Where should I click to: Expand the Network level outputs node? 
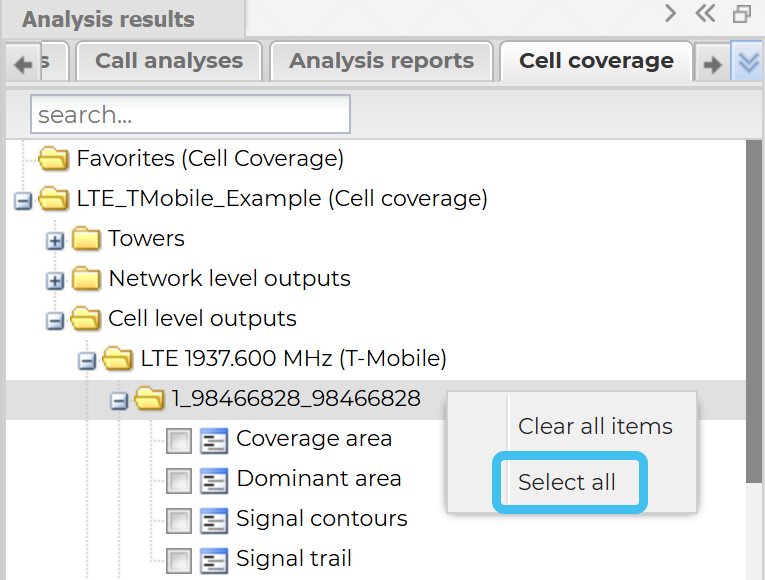56,280
